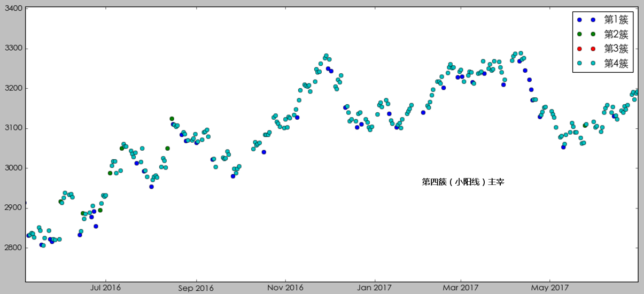The width and height of the screenshot is (644, 294).
Task: Click the 3000 y-axis label
Action: coord(14,168)
